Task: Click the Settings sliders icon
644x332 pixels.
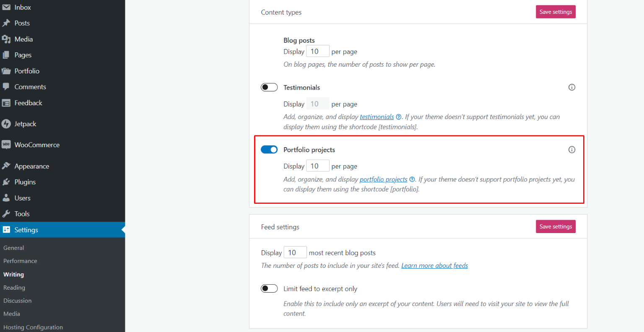Action: [x=6, y=230]
